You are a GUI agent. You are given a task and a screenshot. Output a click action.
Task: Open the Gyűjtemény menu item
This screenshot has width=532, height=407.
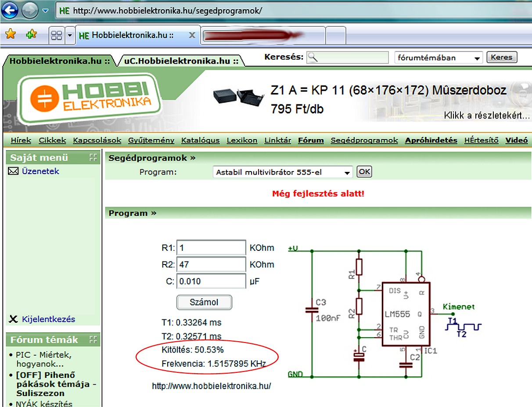[151, 140]
